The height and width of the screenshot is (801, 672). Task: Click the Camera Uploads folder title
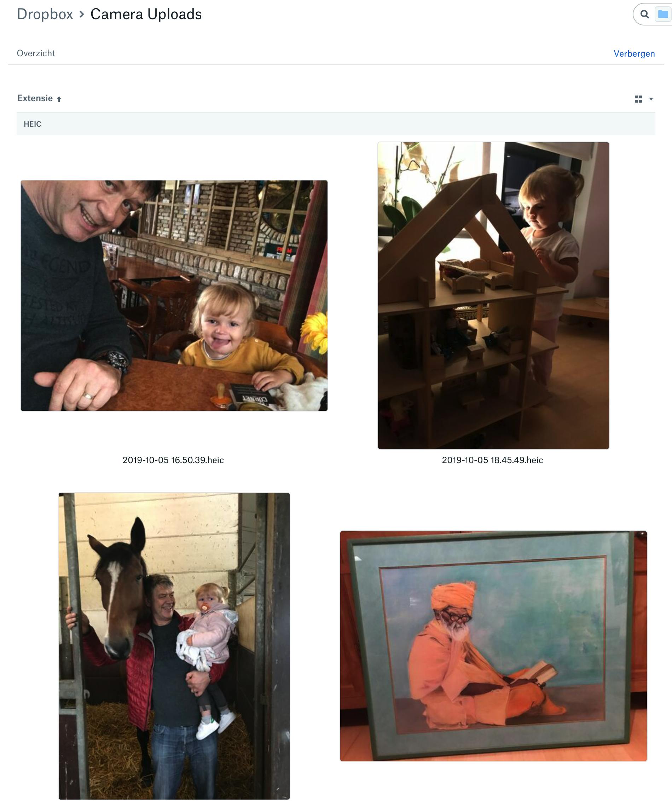[x=146, y=14]
